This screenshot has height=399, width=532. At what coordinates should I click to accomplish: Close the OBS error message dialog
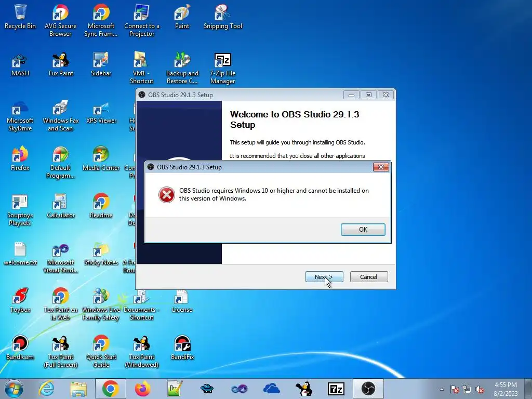point(381,167)
